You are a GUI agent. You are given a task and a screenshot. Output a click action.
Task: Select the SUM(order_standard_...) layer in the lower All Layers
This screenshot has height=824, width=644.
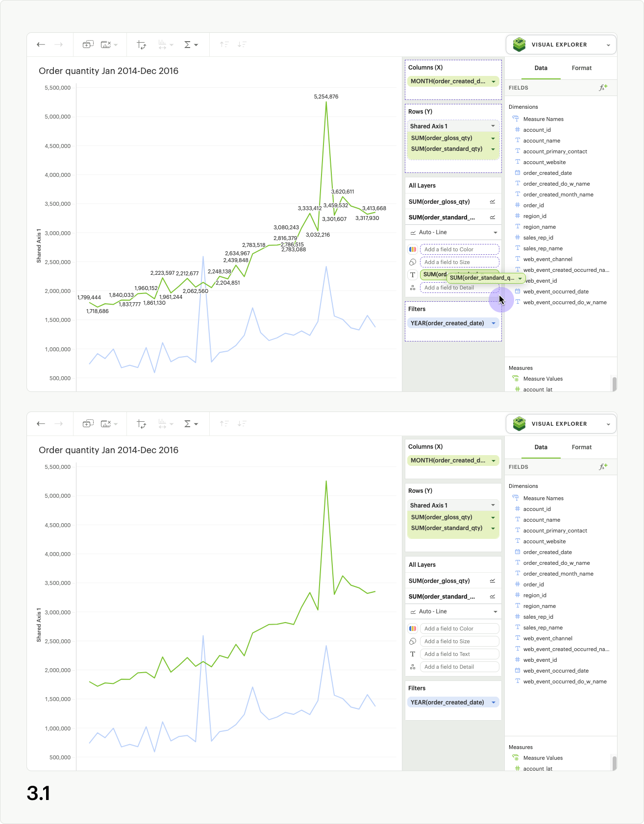442,597
